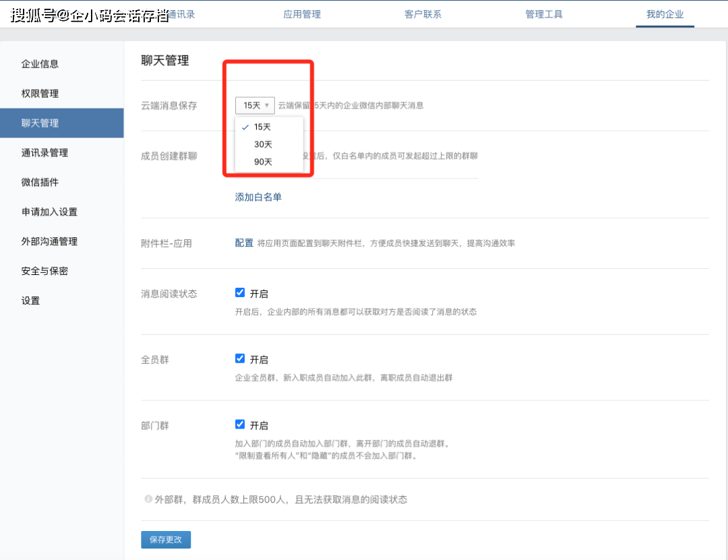Screen dimensions: 728x560
Task: Open 企业信息 in the left sidebar
Action: (x=40, y=64)
